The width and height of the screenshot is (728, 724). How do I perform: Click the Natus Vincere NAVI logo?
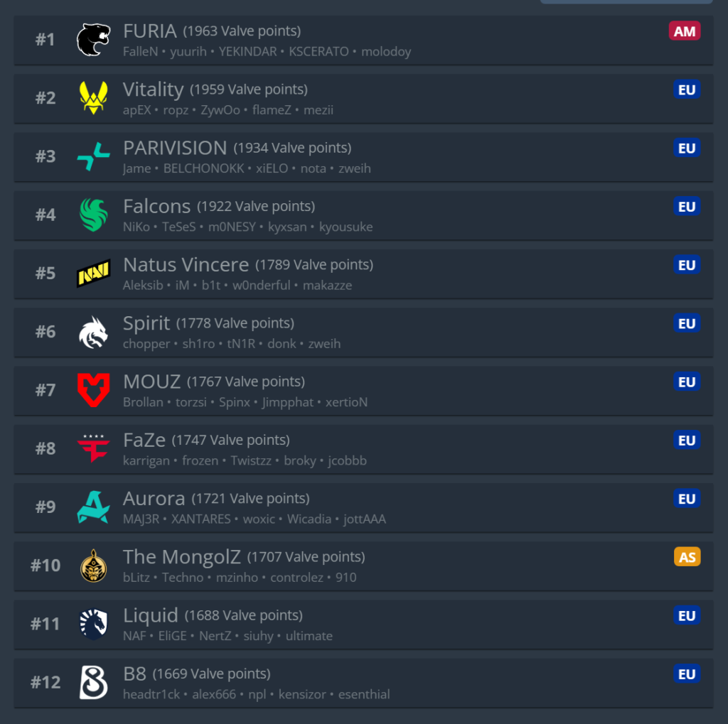(x=93, y=274)
